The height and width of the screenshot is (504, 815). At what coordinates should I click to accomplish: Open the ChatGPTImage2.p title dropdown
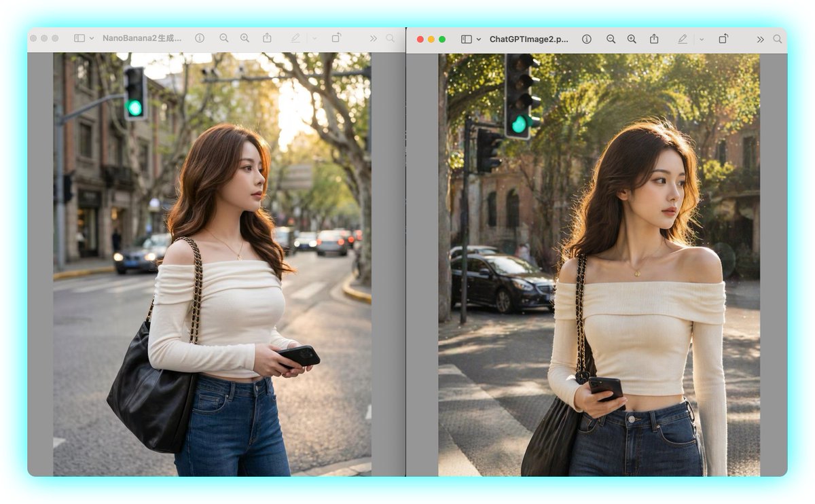click(x=529, y=39)
